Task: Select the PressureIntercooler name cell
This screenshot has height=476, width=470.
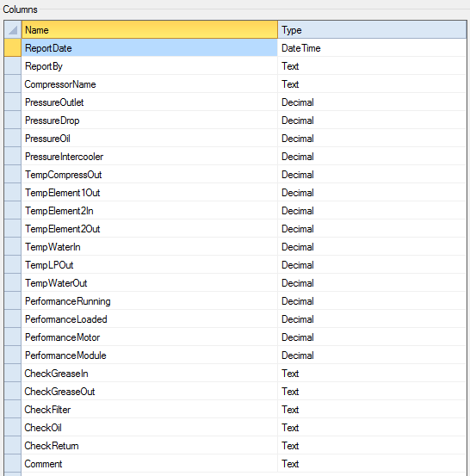Action: tap(150, 157)
